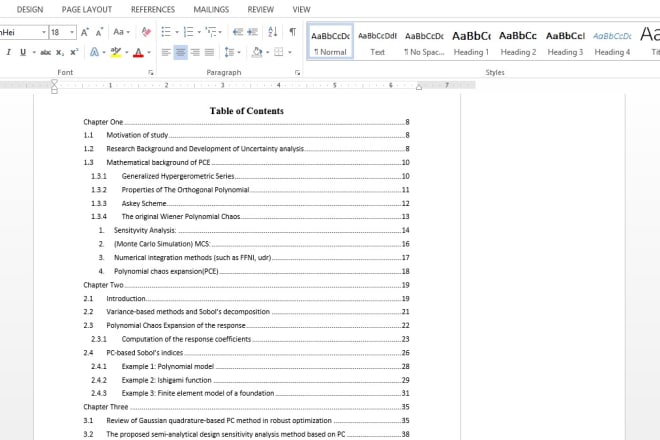This screenshot has height=440, width=660.
Task: Open borders dropdown arrow
Action: click(x=290, y=52)
